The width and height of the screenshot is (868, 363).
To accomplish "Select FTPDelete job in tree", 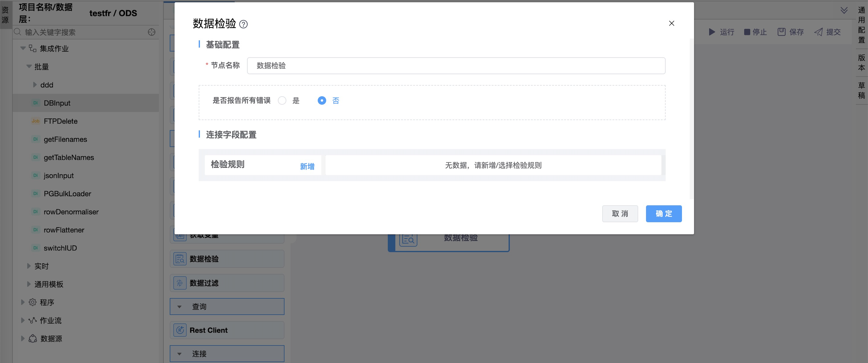I will pyautogui.click(x=61, y=121).
